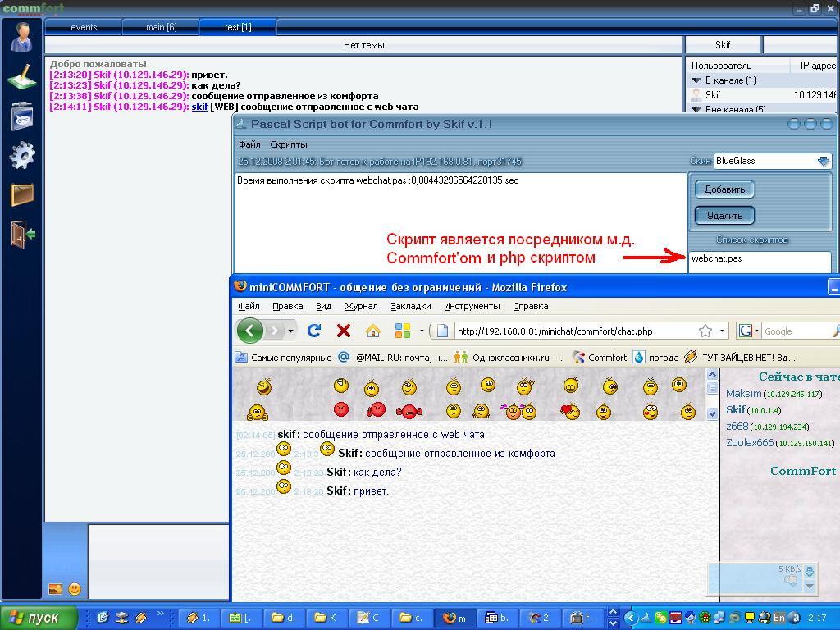
Task: Switch to the 'main [6]' channel tab
Action: (x=161, y=27)
